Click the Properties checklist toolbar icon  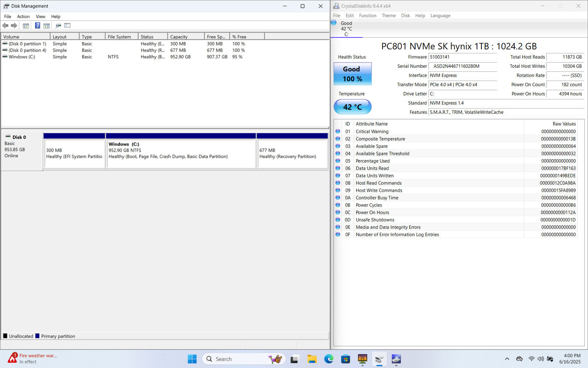pos(67,26)
